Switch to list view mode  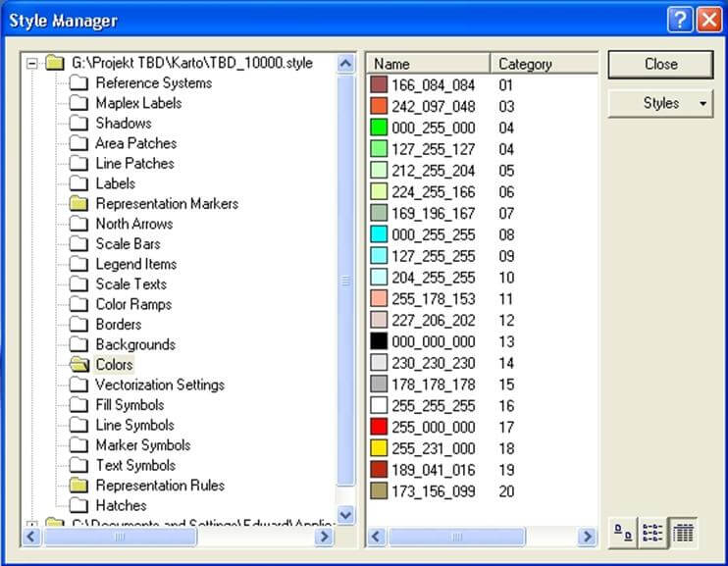pos(652,533)
